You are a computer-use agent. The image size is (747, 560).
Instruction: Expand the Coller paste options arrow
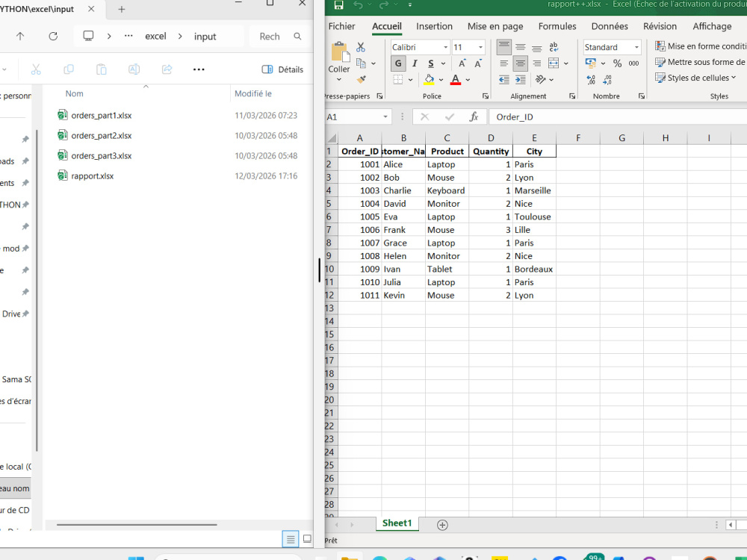pos(339,80)
